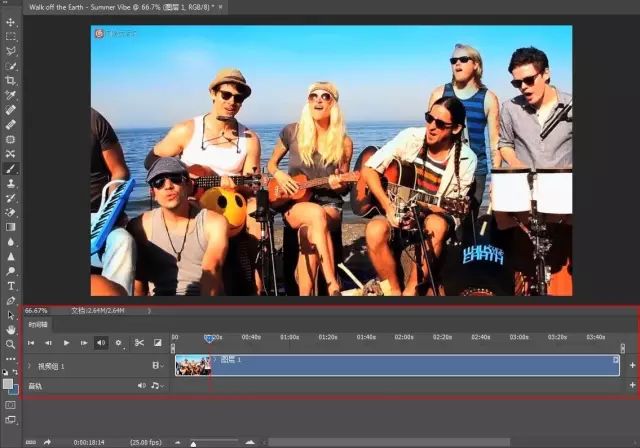Open the three-dots Edit Toolbar menu

[11, 359]
